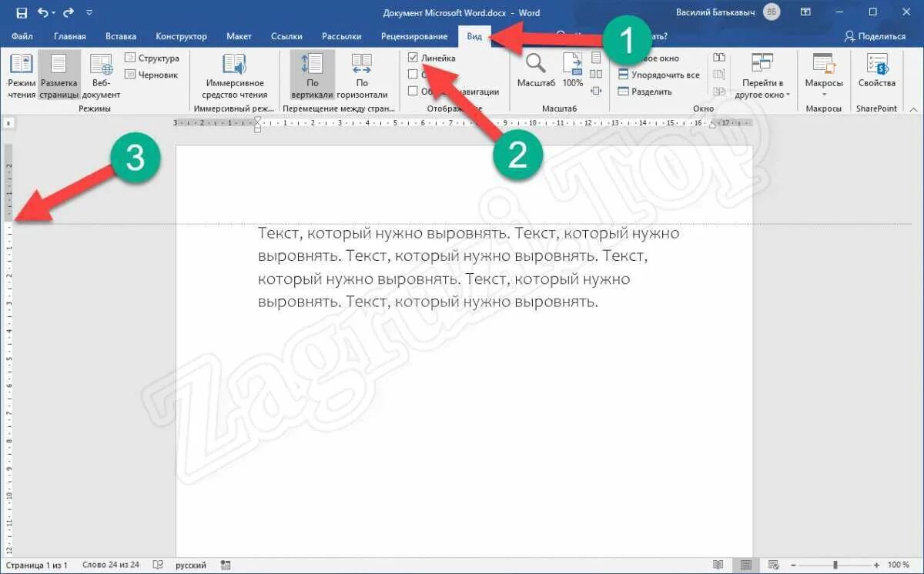Screen dimensions: 924x574
Task: Click in the document text paragraph
Action: pyautogui.click(x=468, y=267)
